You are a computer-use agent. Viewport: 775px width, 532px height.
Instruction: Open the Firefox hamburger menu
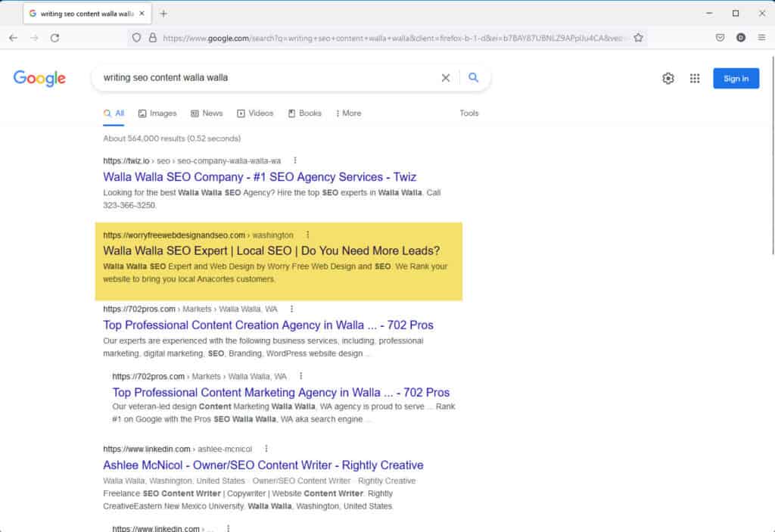click(x=761, y=38)
